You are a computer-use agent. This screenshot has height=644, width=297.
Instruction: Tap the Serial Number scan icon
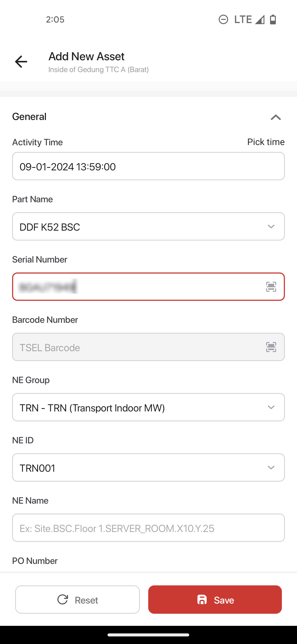point(271,287)
